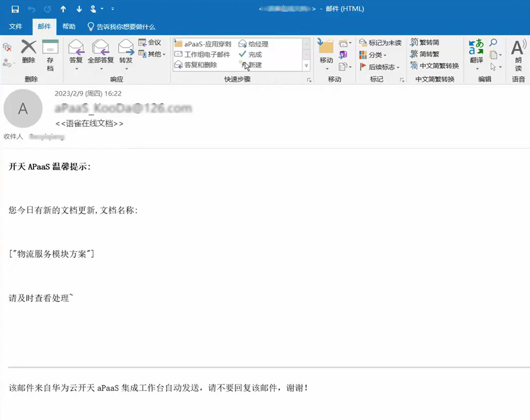Go to previous item with up arrow
Image resolution: width=530 pixels, height=420 pixels.
(63, 9)
